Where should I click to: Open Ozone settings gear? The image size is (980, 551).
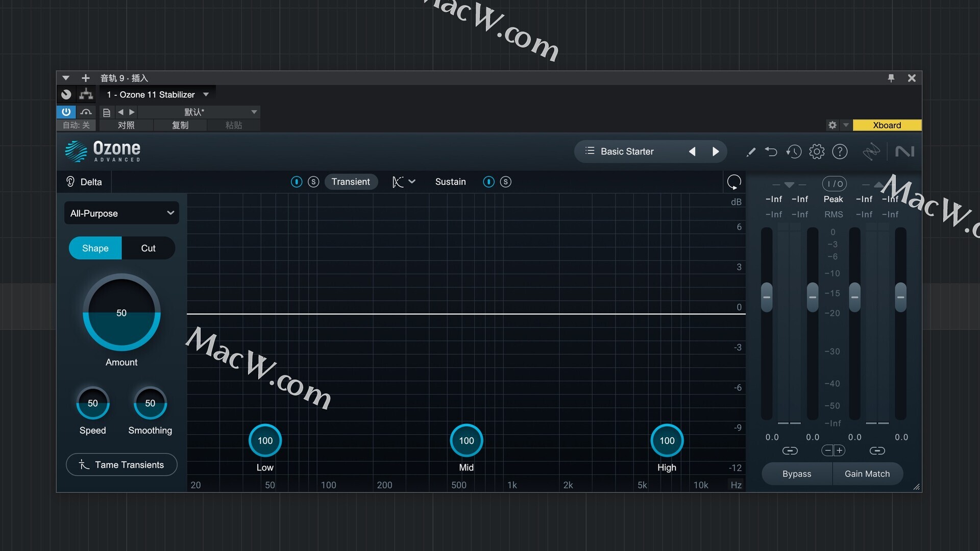coord(817,152)
